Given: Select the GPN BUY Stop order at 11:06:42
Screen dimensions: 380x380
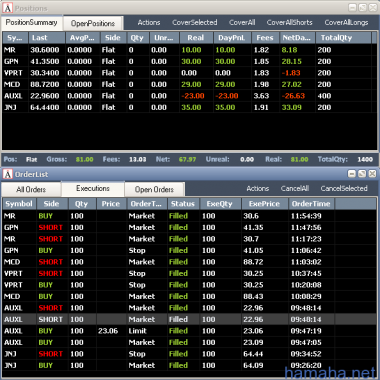Looking at the screenshot, I should (190, 250).
